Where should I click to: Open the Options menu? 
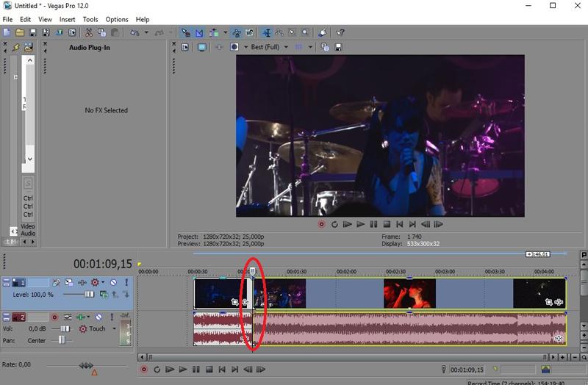point(117,19)
